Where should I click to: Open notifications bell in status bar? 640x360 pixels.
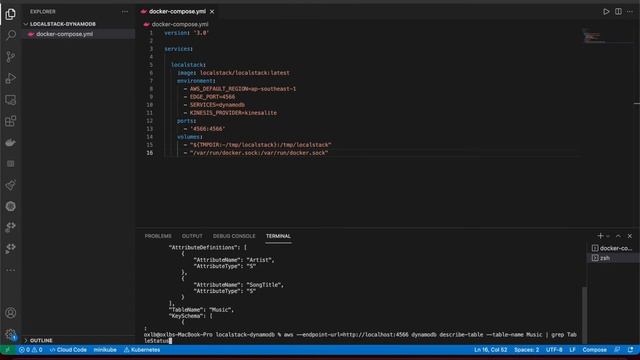[631, 350]
